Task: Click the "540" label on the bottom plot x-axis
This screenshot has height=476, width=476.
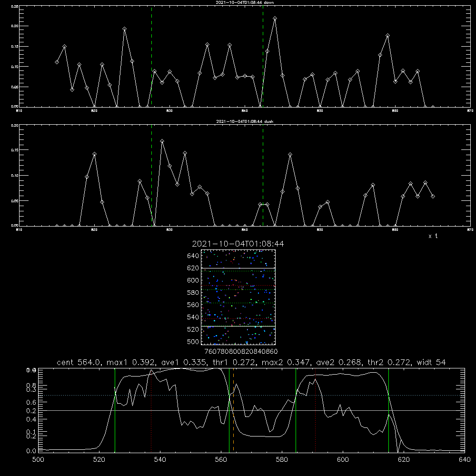Action: pyautogui.click(x=160, y=460)
